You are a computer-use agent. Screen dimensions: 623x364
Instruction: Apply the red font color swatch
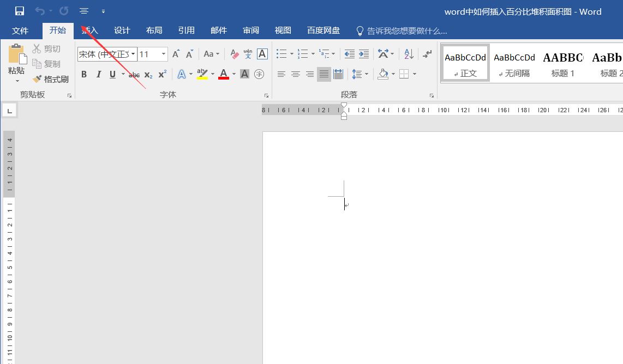click(223, 74)
